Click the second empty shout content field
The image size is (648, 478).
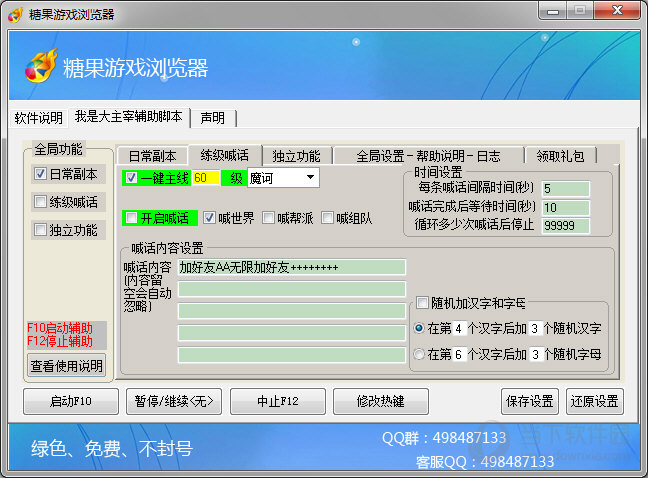tap(292, 289)
